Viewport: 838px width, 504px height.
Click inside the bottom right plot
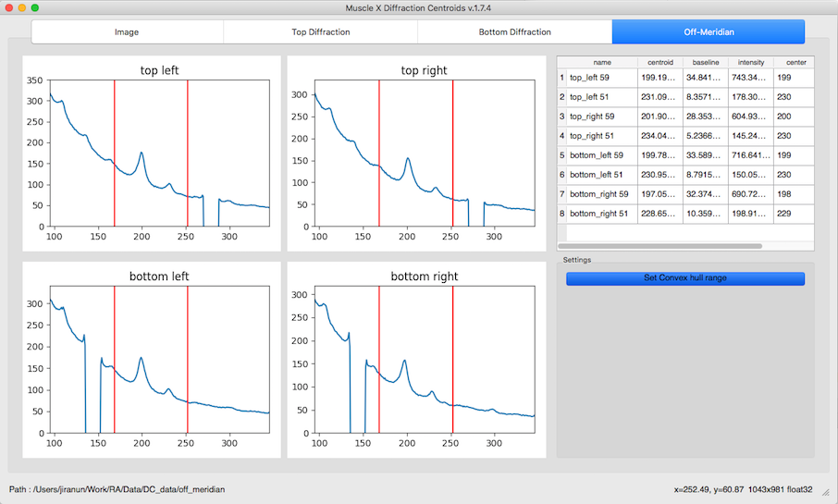425,359
